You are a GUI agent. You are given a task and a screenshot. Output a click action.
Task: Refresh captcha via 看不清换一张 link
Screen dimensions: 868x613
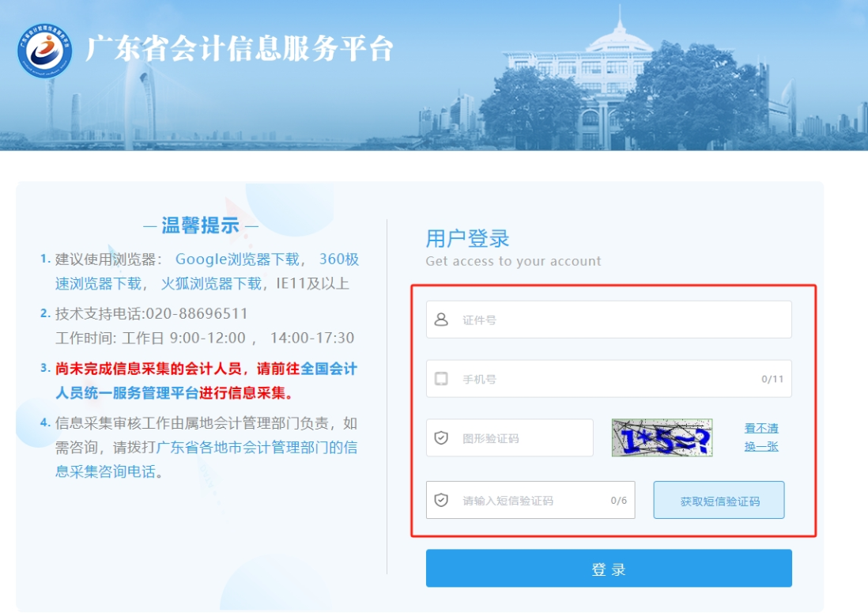tap(760, 437)
